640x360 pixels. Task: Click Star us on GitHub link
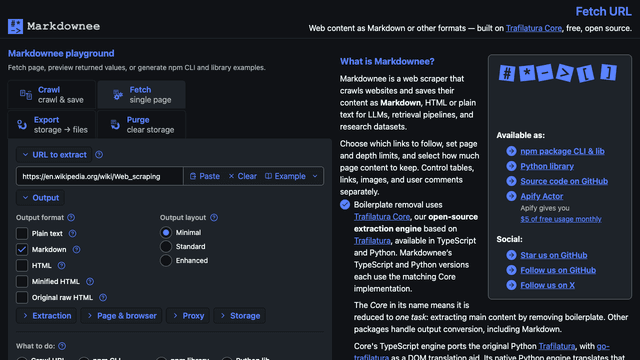coord(553,255)
